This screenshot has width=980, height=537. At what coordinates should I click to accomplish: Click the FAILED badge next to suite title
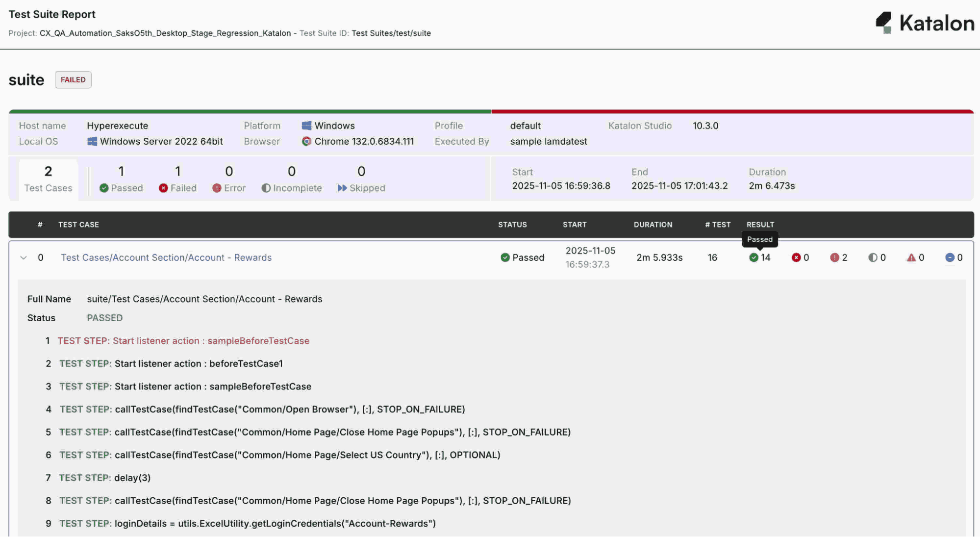click(73, 79)
